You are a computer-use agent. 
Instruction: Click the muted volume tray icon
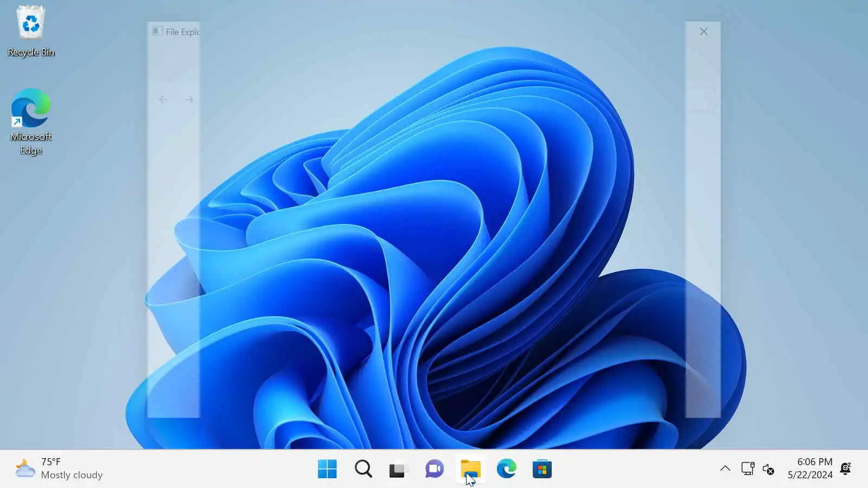point(768,469)
